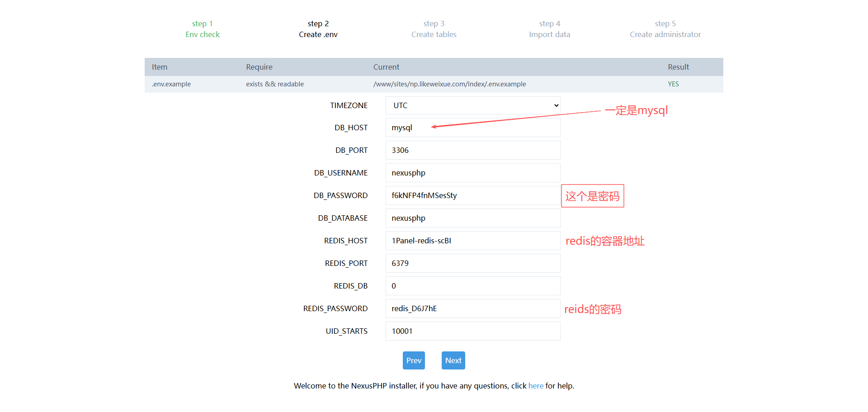Focus the DB_USERNAME text box
The height and width of the screenshot is (412, 868).
click(472, 173)
